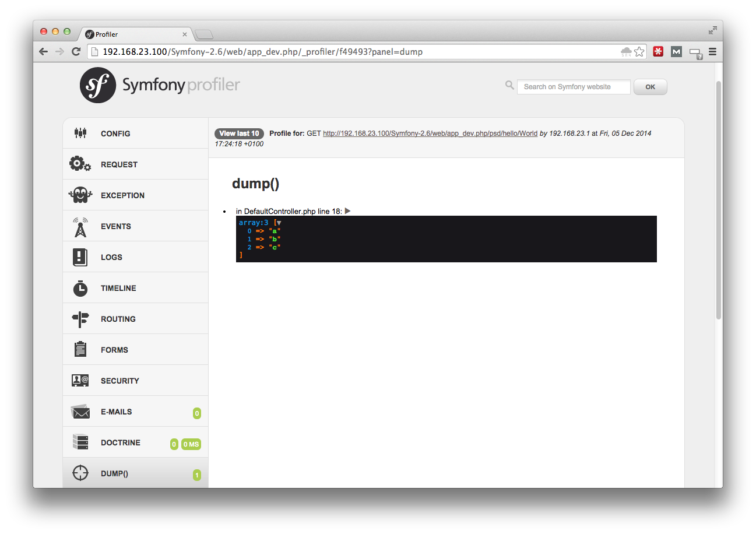Click the array value "b"
Screen dimensions: 756x534
pos(275,239)
